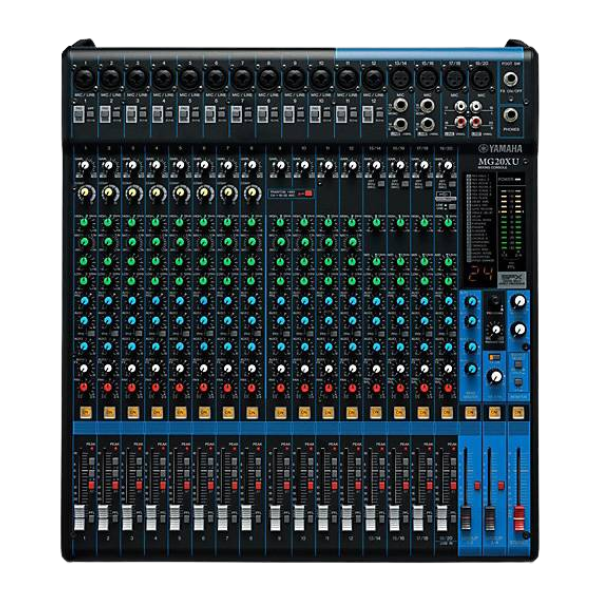Screen dimensions: 600x600
Task: Flip the channel 1 white PAD switch
Action: 78,114
